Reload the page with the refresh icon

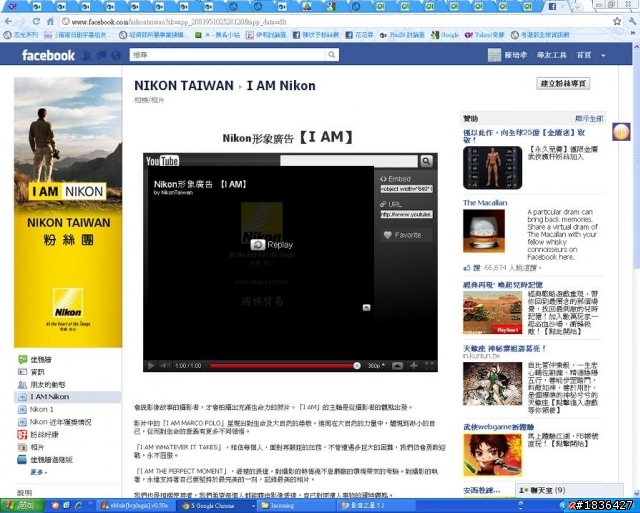(x=36, y=21)
